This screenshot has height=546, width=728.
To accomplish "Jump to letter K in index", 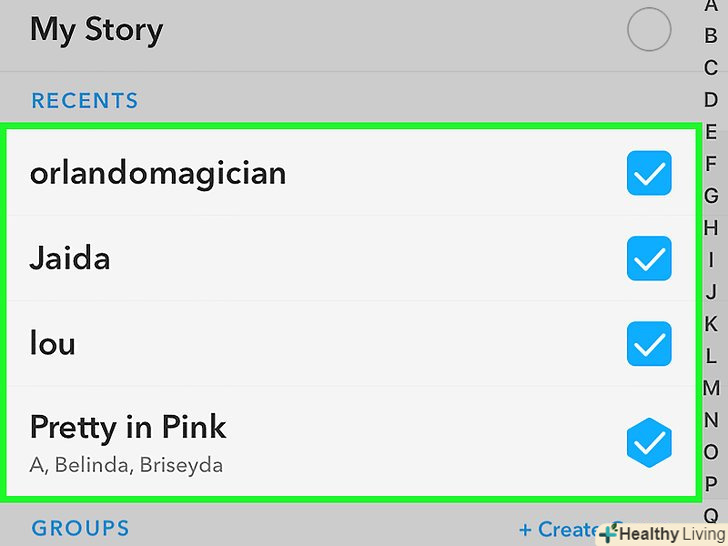I will click(711, 324).
